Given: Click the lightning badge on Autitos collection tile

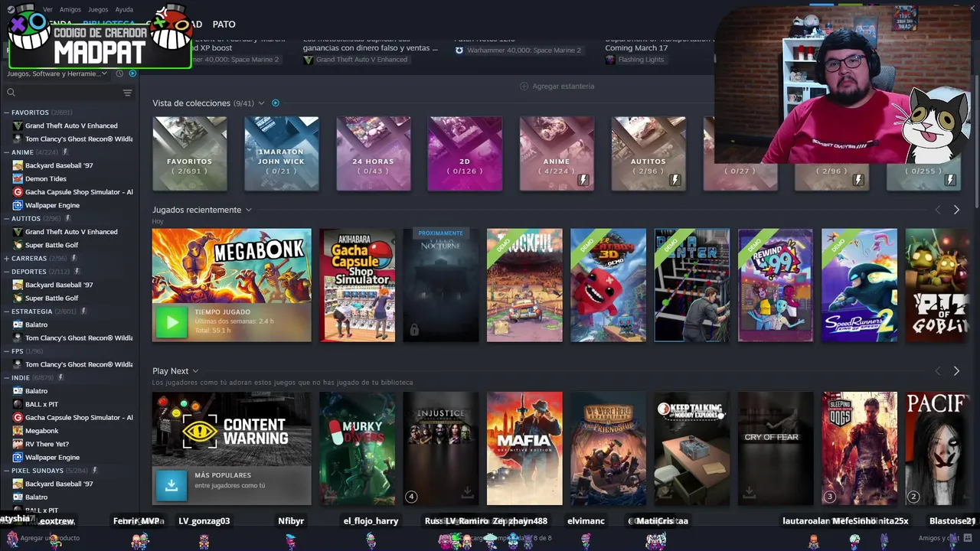Looking at the screenshot, I should tap(675, 180).
